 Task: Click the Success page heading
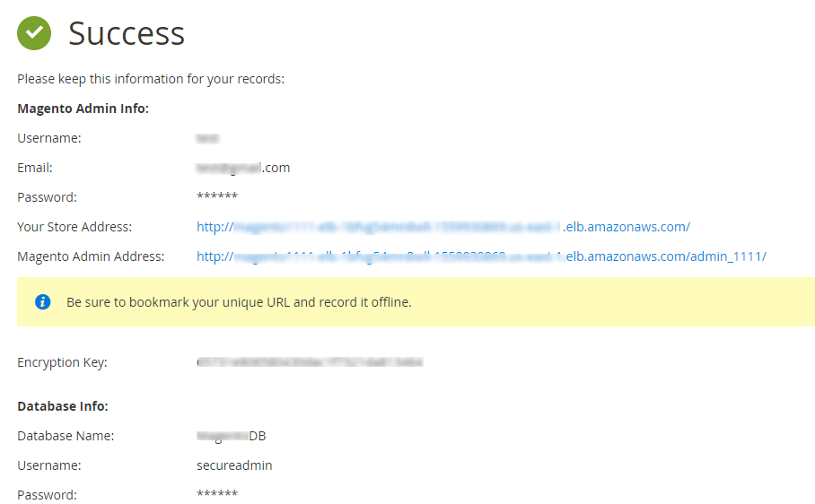coord(127,33)
